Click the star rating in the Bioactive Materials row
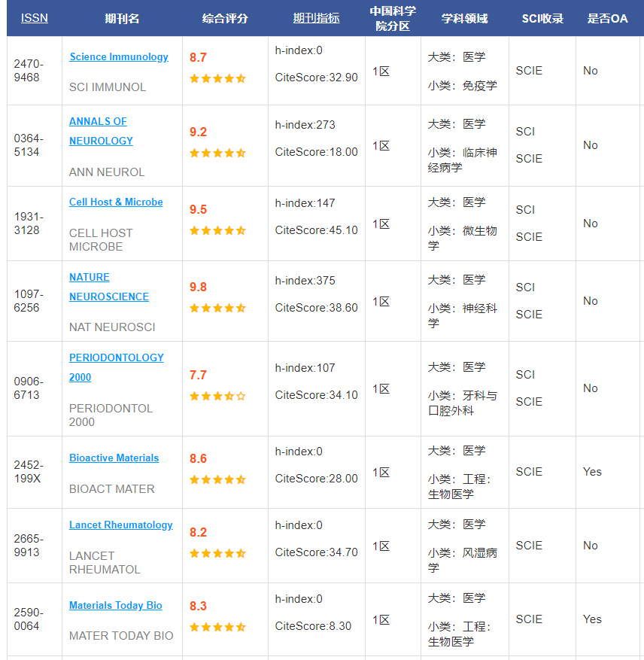644x660 pixels. pos(217,479)
